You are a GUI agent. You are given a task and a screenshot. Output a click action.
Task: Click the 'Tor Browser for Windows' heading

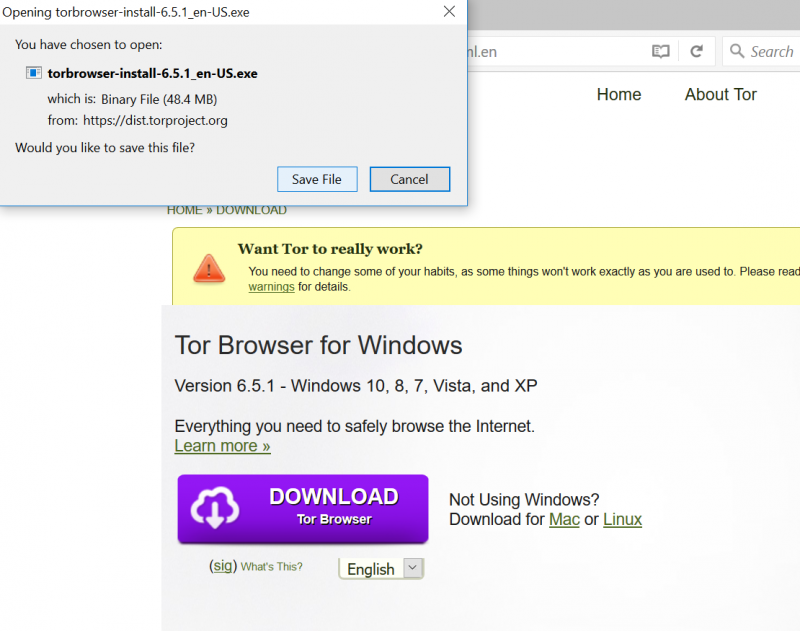pos(318,345)
